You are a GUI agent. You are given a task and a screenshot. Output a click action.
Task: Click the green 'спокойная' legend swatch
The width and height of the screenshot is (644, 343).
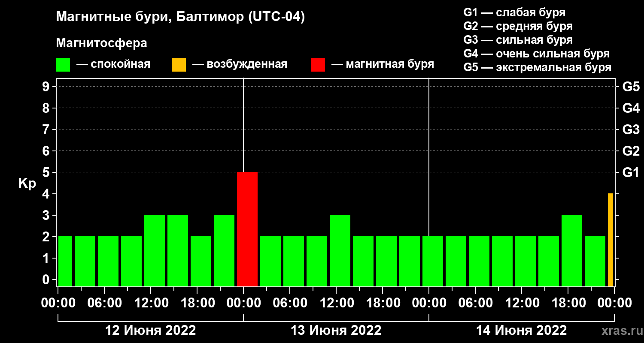tap(63, 65)
